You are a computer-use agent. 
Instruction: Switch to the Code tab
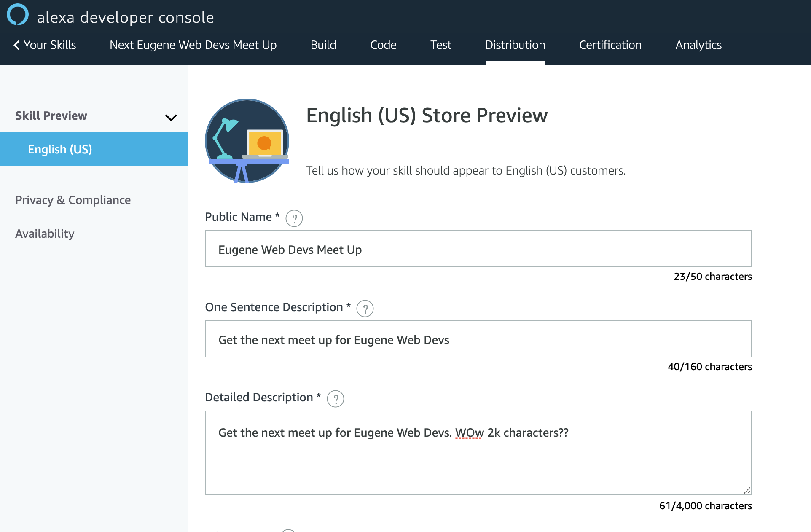pyautogui.click(x=383, y=45)
